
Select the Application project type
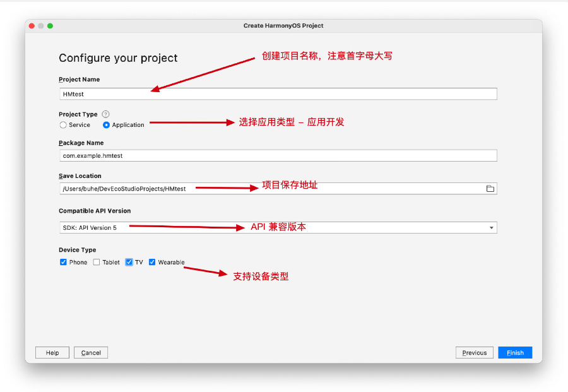(x=106, y=125)
